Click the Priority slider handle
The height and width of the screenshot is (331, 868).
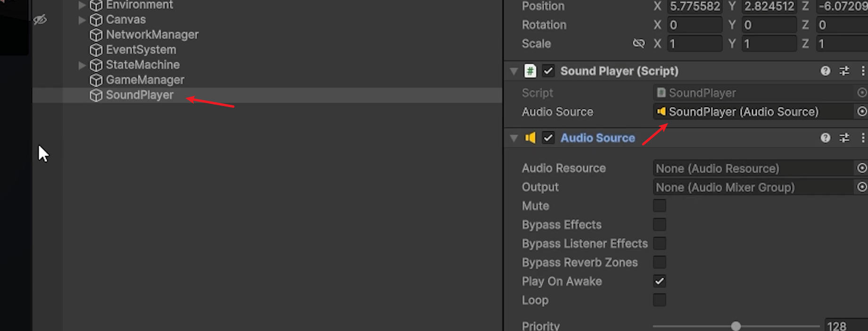point(736,326)
